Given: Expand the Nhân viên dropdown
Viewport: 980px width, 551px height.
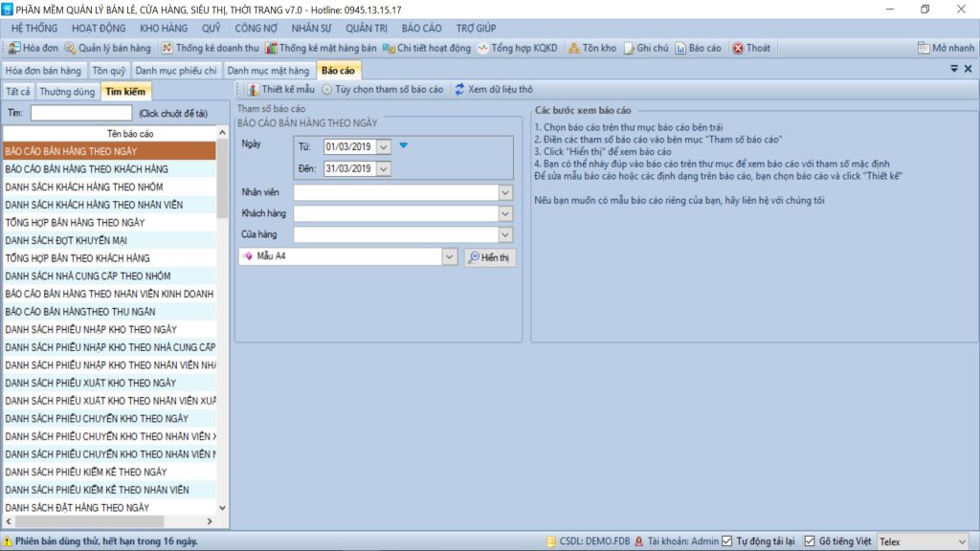Looking at the screenshot, I should [x=505, y=192].
